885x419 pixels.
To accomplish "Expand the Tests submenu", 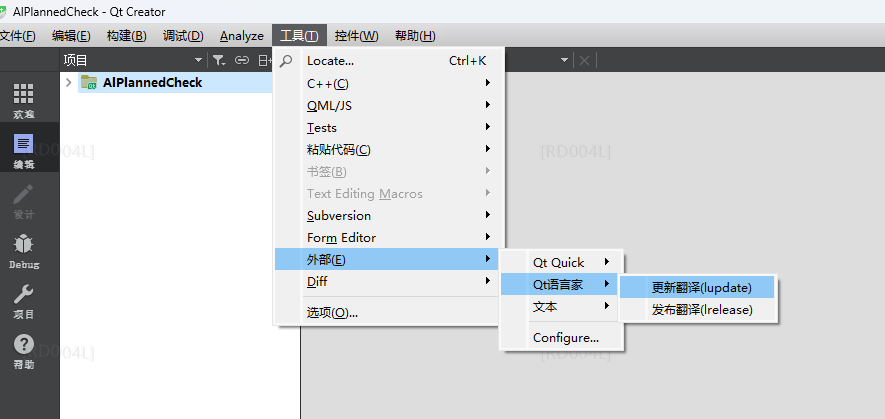I will tap(388, 127).
